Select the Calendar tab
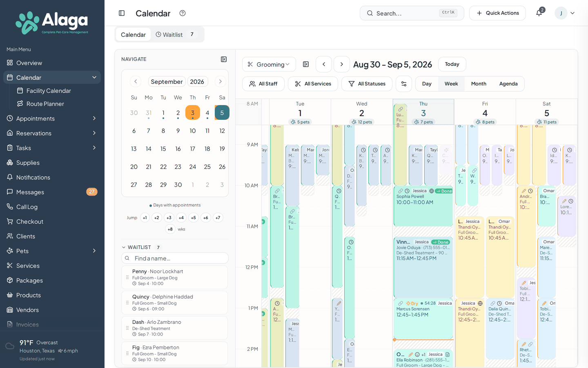 tap(133, 35)
